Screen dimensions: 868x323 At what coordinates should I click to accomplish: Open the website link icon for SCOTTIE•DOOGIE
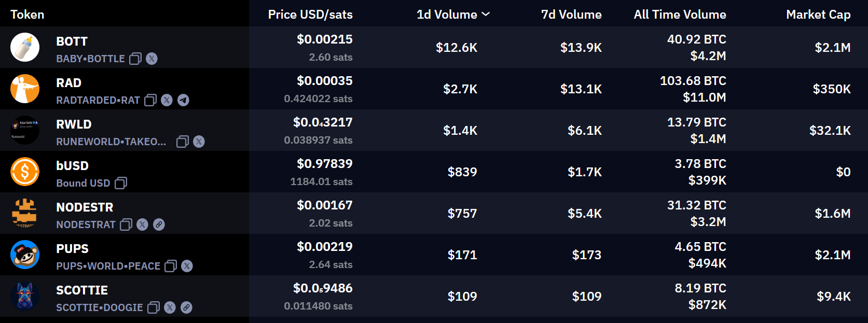coord(186,307)
